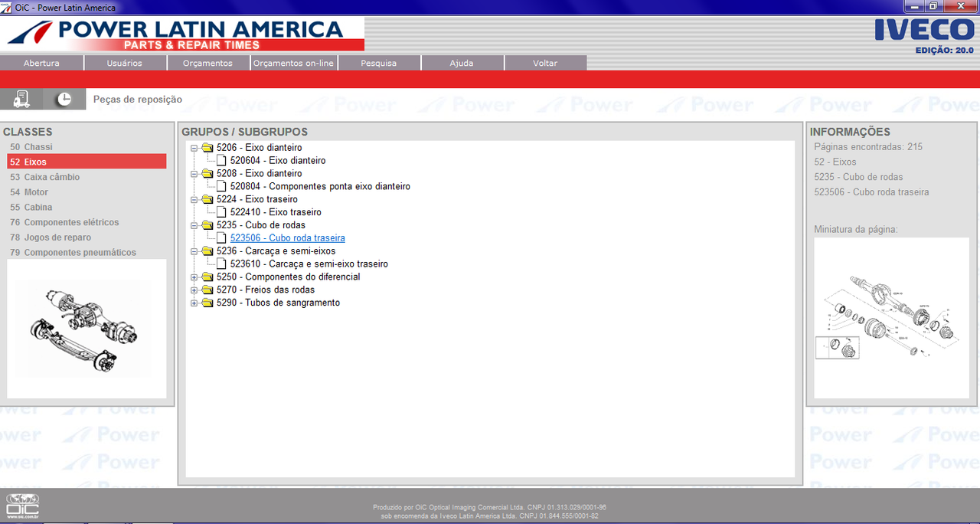980x524 pixels.
Task: Click folder icon of 5206 Eixo dianteiro
Action: pyautogui.click(x=207, y=148)
